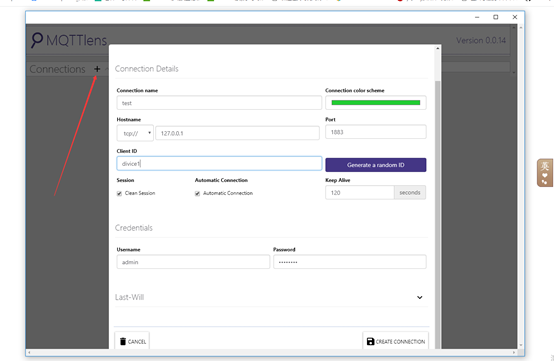Click the Keep Alive field showing 120
554x361 pixels.
tap(360, 193)
